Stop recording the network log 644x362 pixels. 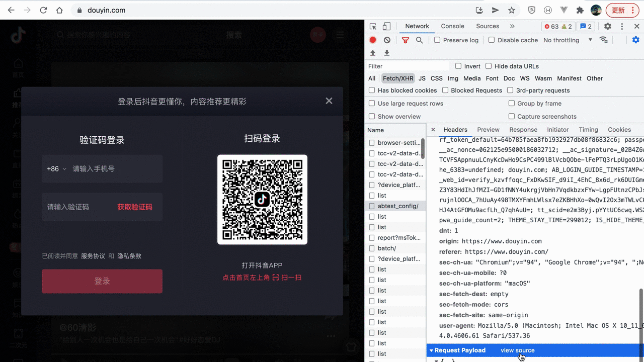point(372,40)
